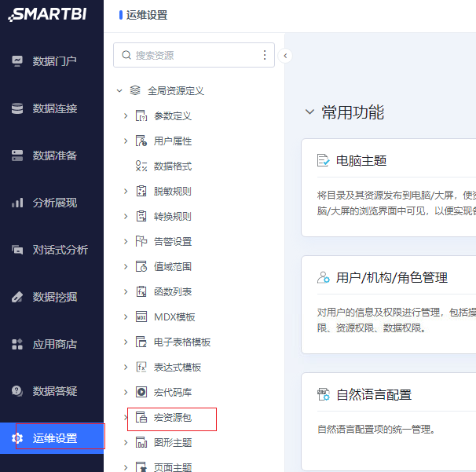Open 数据答疑 question icon
Screen dimensions: 476x472
click(17, 391)
